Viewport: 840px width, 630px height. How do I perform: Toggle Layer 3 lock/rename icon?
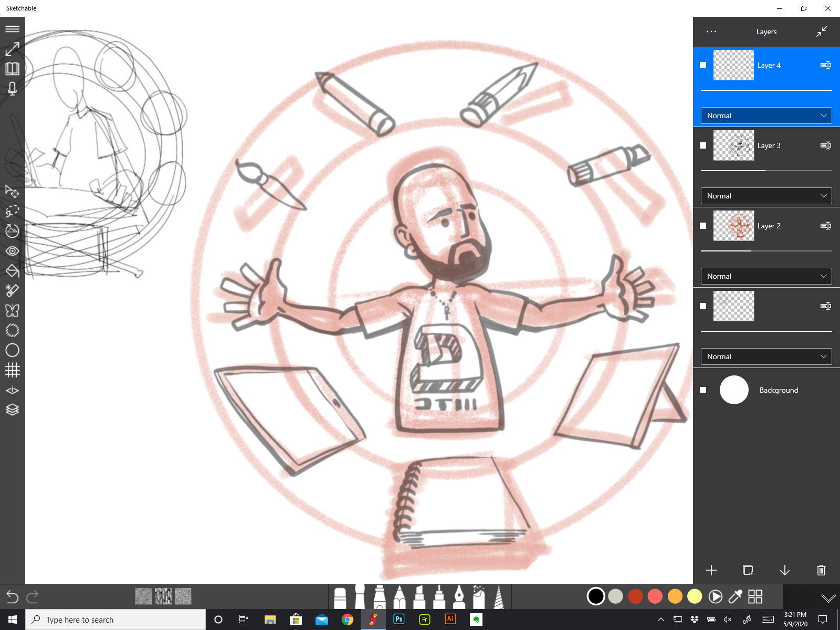[x=826, y=145]
